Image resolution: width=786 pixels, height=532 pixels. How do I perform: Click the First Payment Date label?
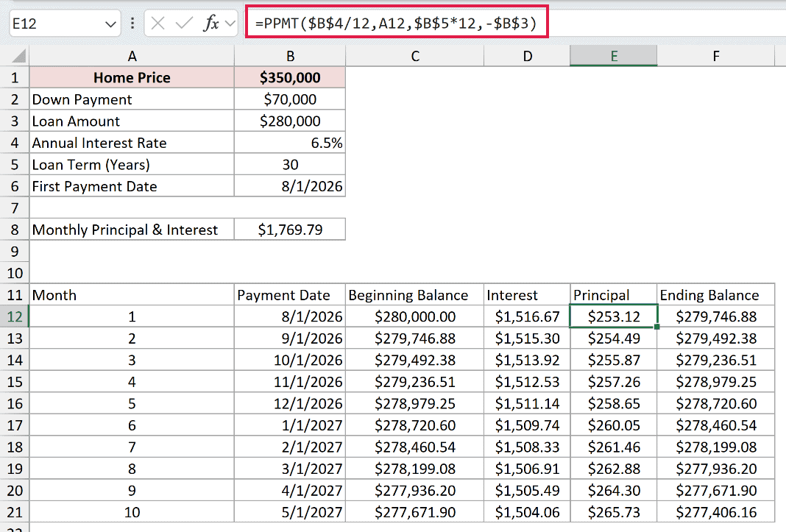point(132,186)
